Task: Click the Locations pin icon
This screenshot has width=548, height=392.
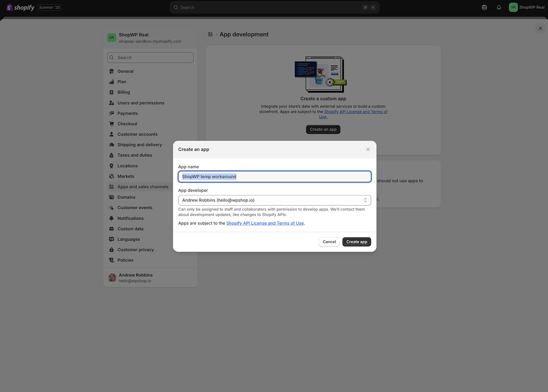Action: [111, 166]
